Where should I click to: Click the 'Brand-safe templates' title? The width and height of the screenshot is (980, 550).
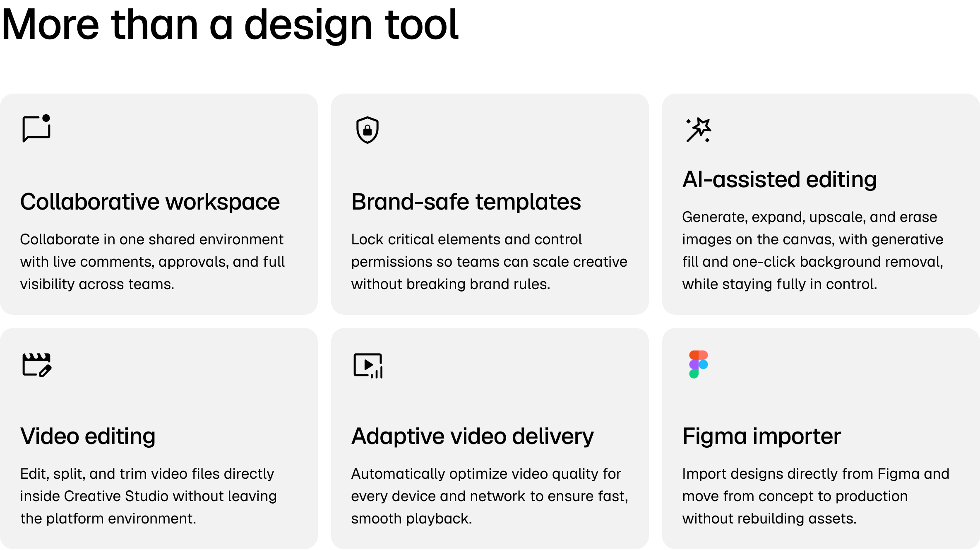pyautogui.click(x=466, y=202)
